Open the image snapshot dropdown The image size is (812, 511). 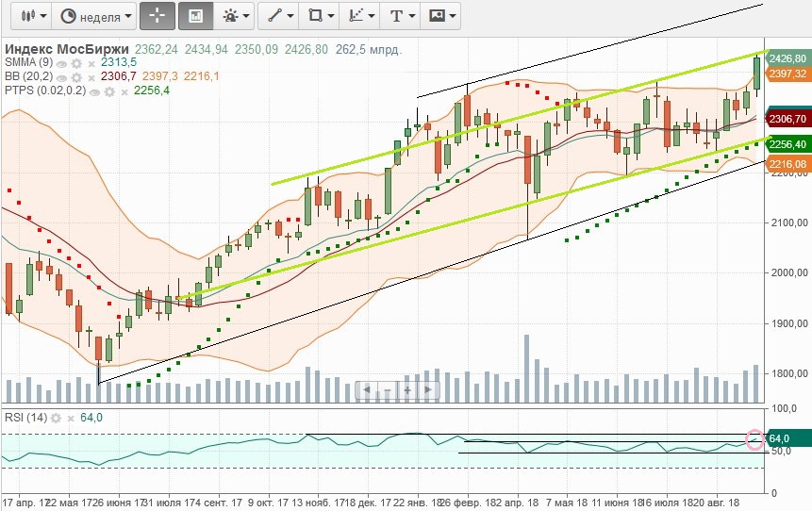tap(441, 16)
